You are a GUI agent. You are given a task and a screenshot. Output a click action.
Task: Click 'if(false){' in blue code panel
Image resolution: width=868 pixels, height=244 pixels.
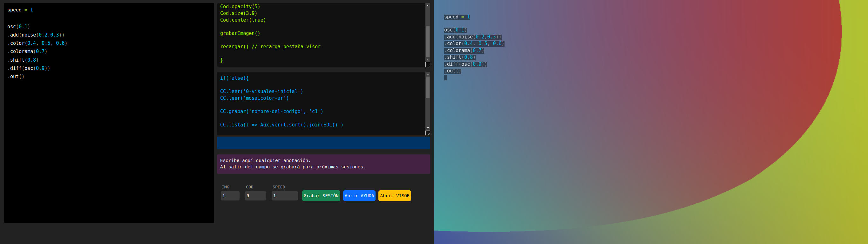[x=234, y=78]
